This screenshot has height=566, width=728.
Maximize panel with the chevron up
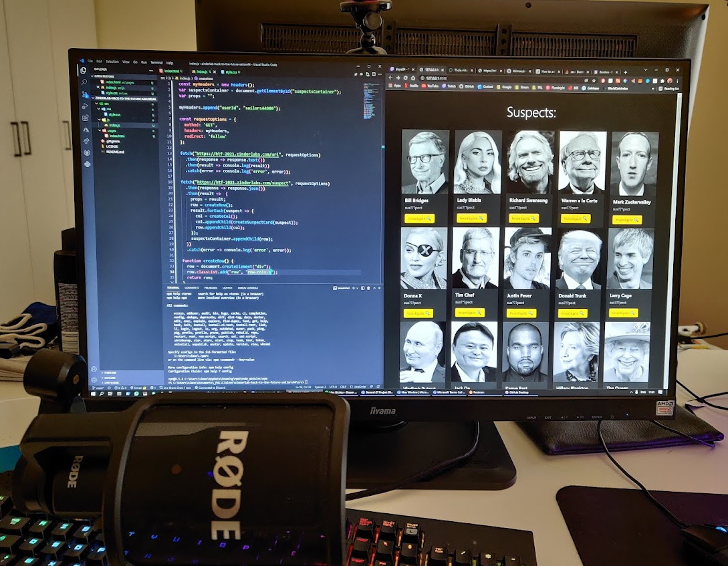374,288
